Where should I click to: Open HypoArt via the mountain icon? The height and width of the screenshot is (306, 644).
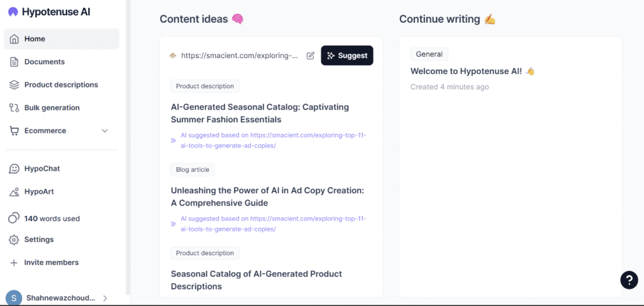pos(14,191)
